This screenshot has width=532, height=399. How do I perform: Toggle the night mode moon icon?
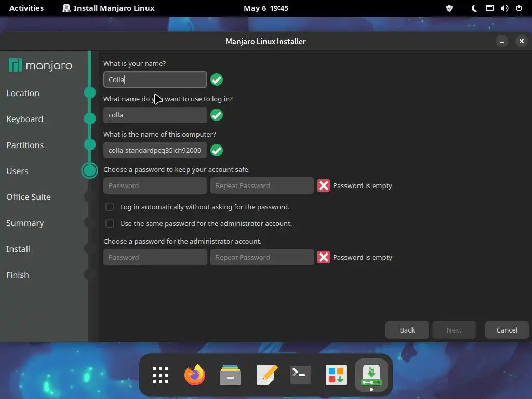pyautogui.click(x=474, y=8)
